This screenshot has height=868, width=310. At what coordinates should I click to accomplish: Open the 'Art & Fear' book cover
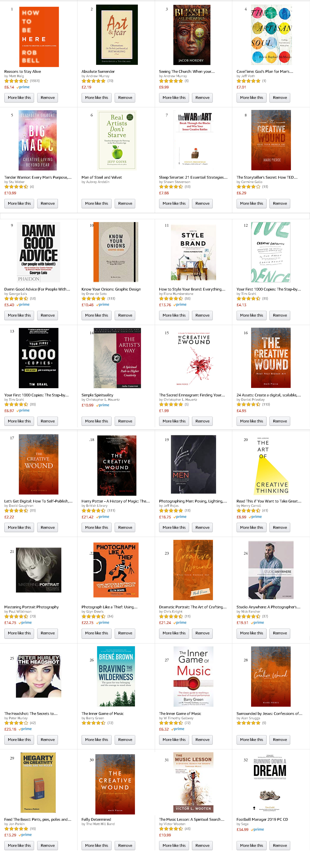[117, 35]
